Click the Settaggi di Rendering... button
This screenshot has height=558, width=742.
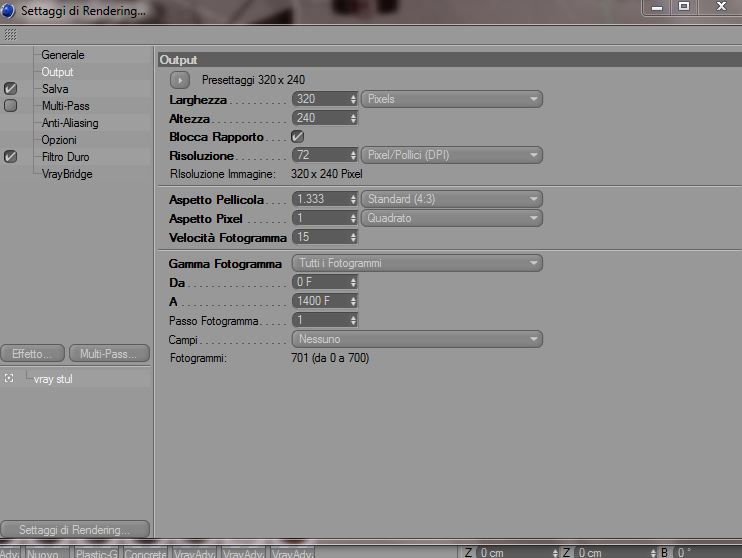[75, 529]
